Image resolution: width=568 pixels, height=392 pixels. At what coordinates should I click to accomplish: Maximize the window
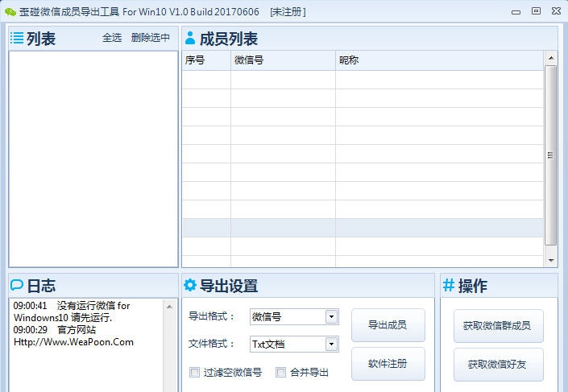tap(536, 11)
